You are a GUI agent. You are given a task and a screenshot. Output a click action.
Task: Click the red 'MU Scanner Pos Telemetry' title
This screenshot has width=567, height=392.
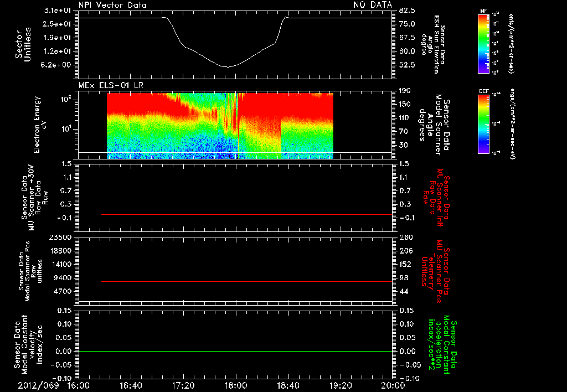[x=435, y=271]
